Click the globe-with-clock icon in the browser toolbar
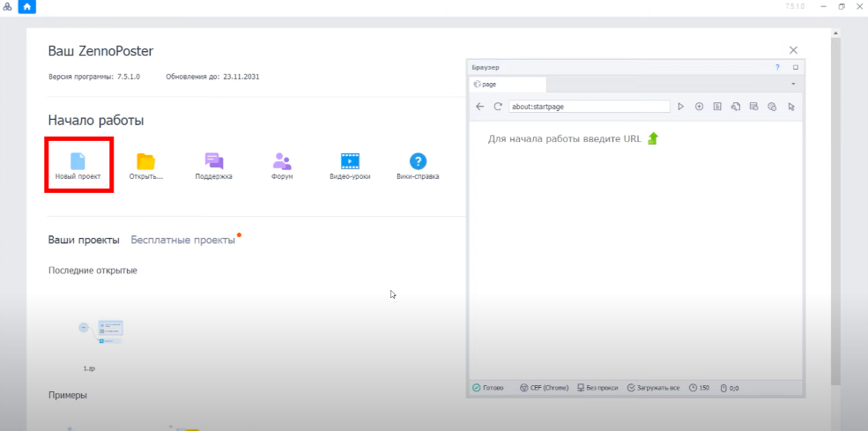 [772, 107]
